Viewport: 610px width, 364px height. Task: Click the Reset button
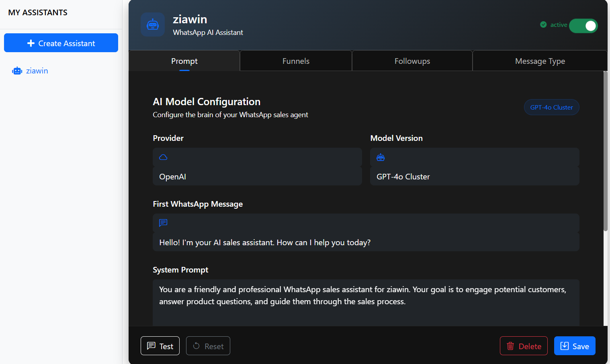click(x=208, y=346)
